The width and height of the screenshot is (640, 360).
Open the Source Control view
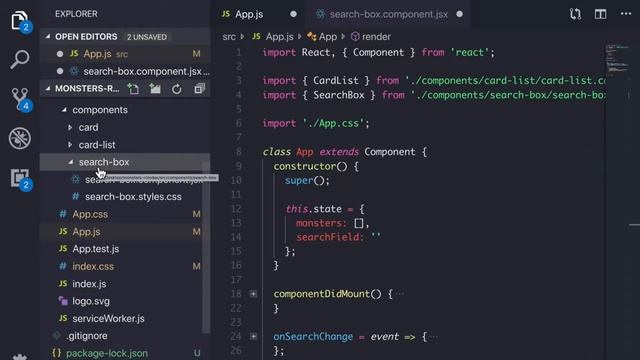(20, 99)
